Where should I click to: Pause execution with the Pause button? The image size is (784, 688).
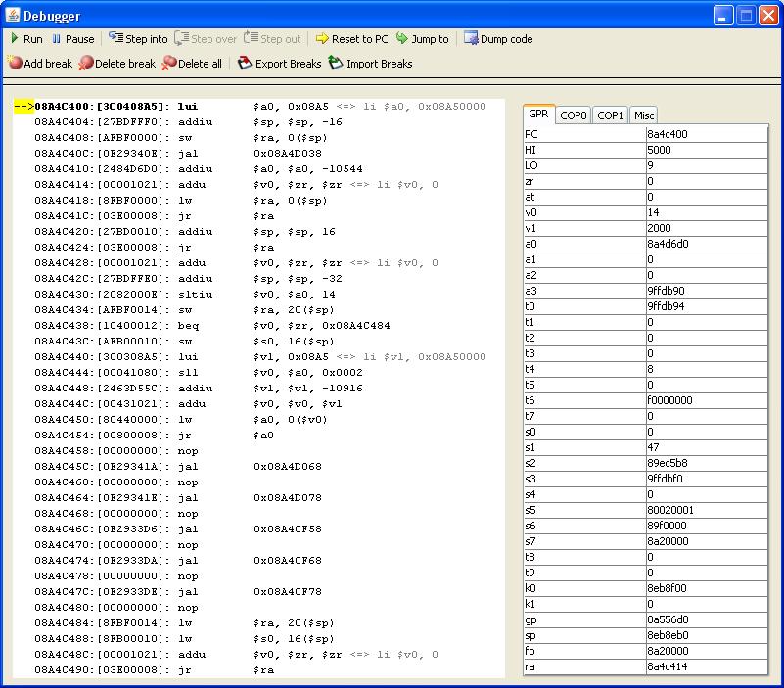[x=72, y=39]
